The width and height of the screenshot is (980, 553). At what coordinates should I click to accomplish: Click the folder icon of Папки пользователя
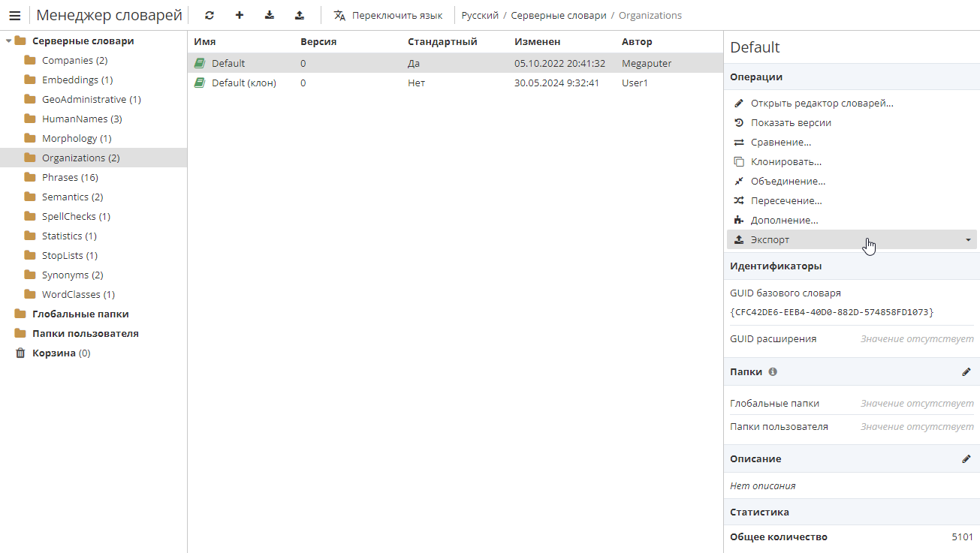(x=20, y=333)
